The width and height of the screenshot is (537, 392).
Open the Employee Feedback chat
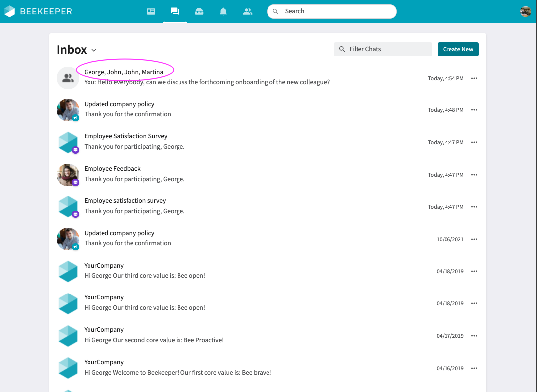point(268,174)
